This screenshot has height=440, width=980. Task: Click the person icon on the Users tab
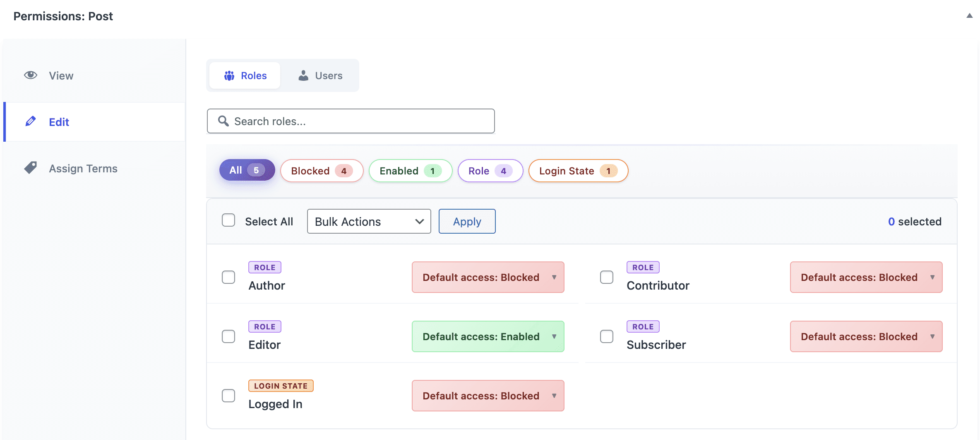303,75
